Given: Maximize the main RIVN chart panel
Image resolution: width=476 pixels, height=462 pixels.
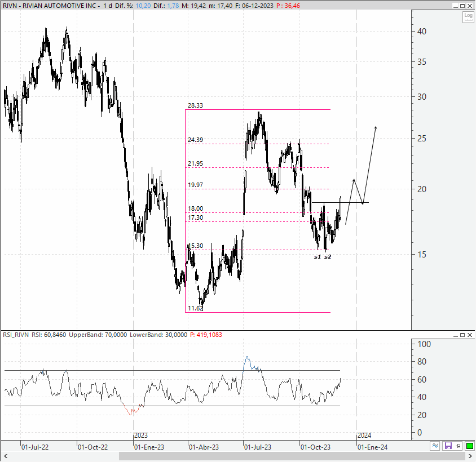Looking at the screenshot, I should tap(462, 6).
